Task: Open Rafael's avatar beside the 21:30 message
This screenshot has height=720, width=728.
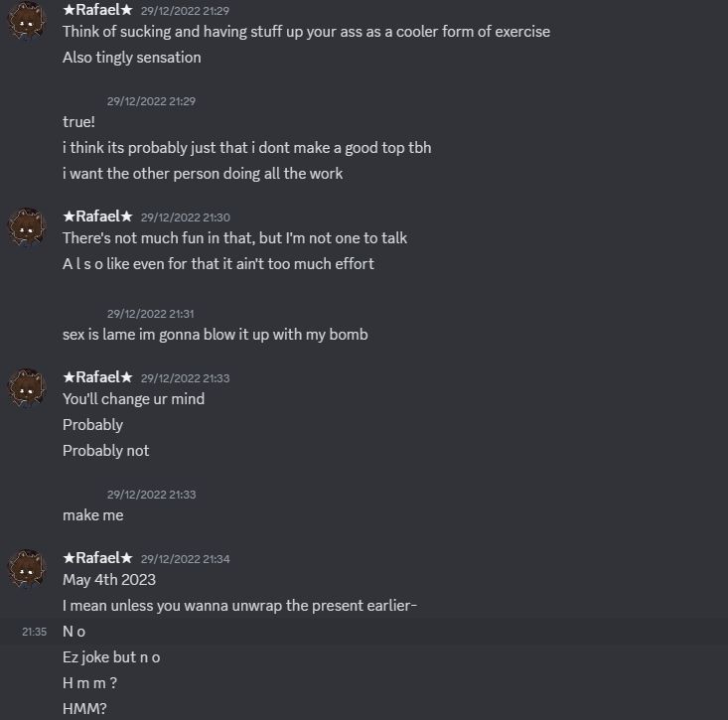Action: [x=27, y=226]
